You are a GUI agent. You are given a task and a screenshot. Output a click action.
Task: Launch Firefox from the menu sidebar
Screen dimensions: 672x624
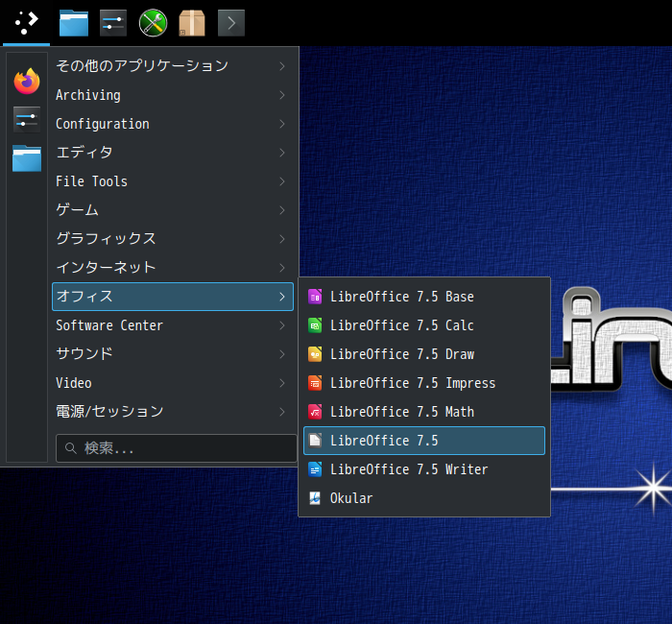27,81
